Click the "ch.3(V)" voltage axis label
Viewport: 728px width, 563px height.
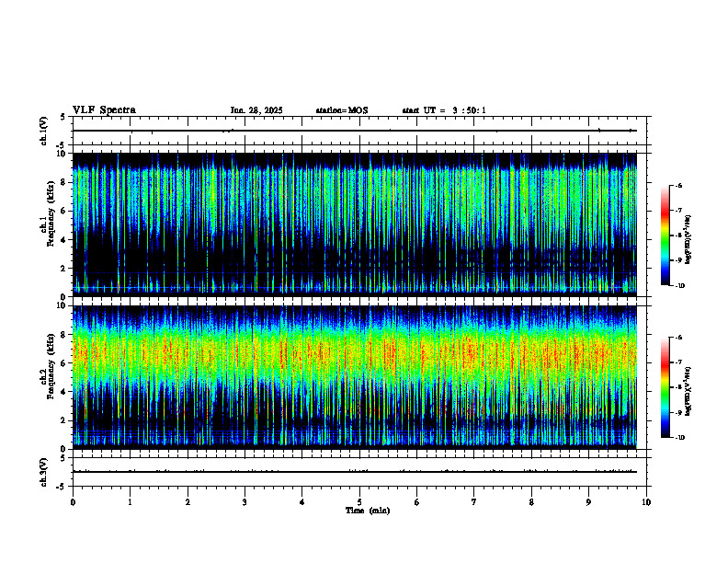point(44,472)
